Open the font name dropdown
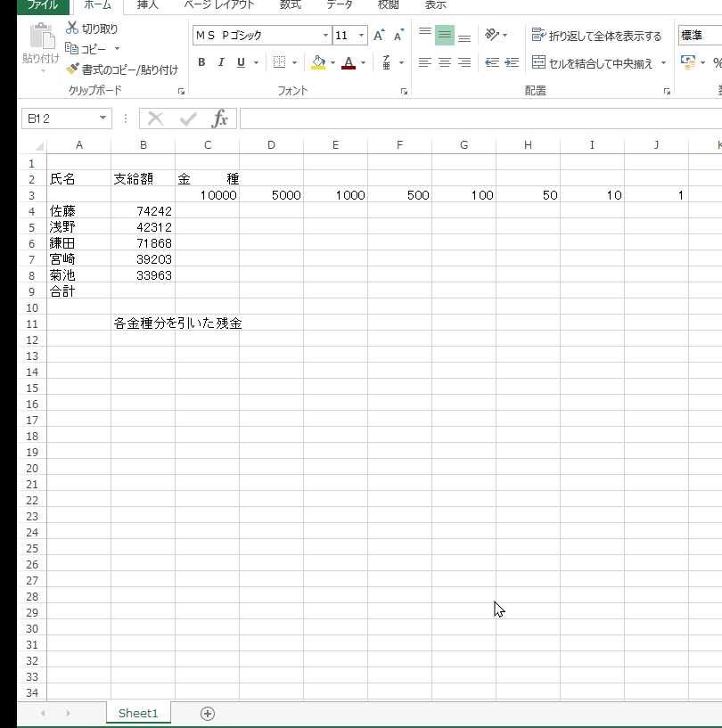 point(325,36)
